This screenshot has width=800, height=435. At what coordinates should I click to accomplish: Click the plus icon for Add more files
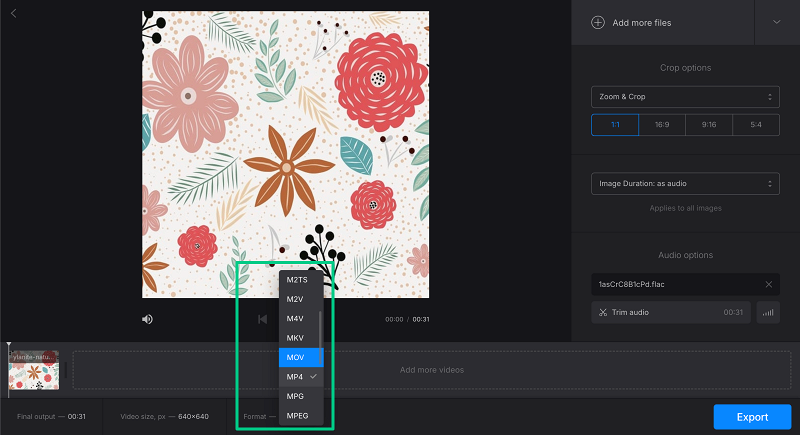[597, 22]
